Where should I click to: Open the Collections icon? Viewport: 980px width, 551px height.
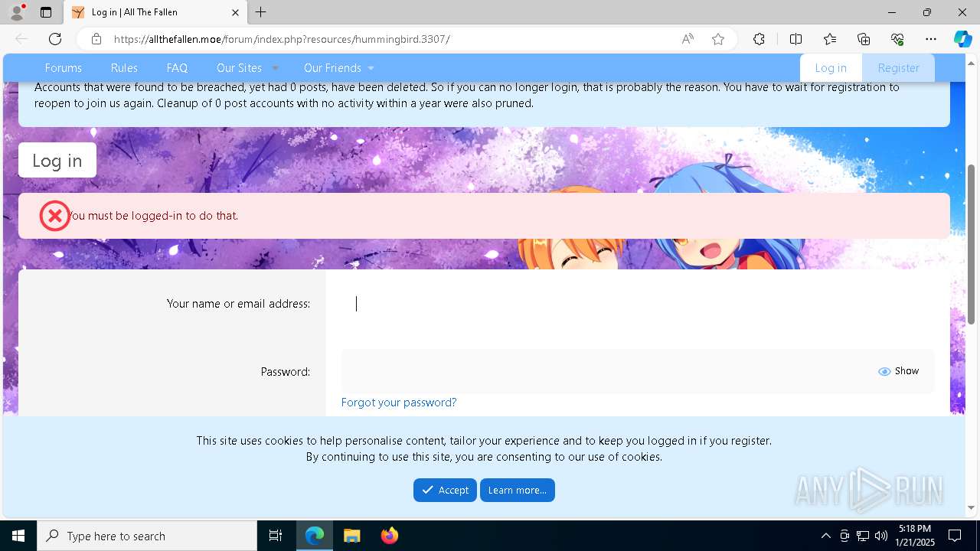pos(864,39)
